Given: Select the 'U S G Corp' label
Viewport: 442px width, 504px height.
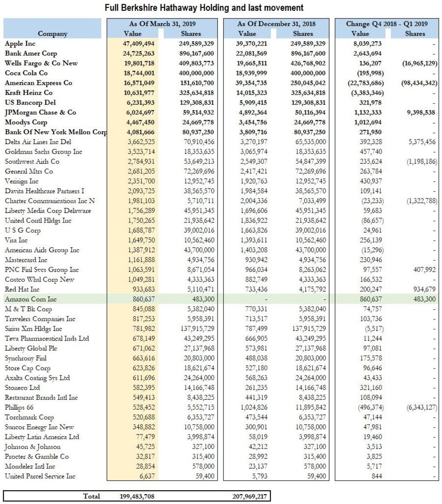Looking at the screenshot, I should (x=22, y=230).
